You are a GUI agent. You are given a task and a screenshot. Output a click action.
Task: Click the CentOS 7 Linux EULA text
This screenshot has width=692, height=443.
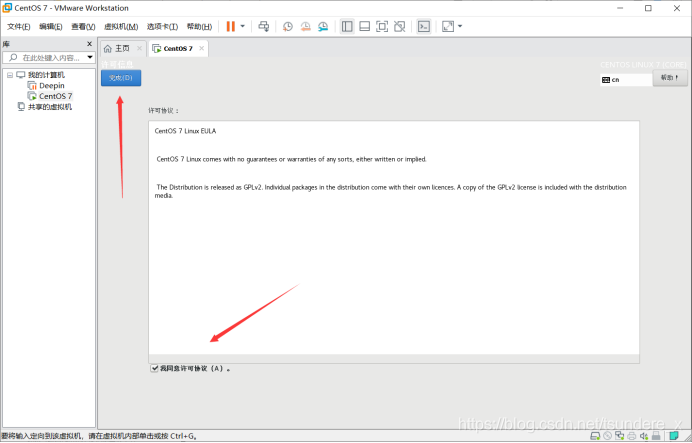click(x=185, y=131)
